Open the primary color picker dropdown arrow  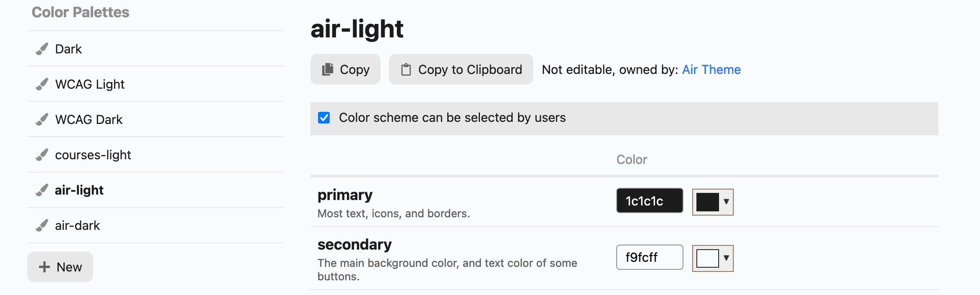726,202
